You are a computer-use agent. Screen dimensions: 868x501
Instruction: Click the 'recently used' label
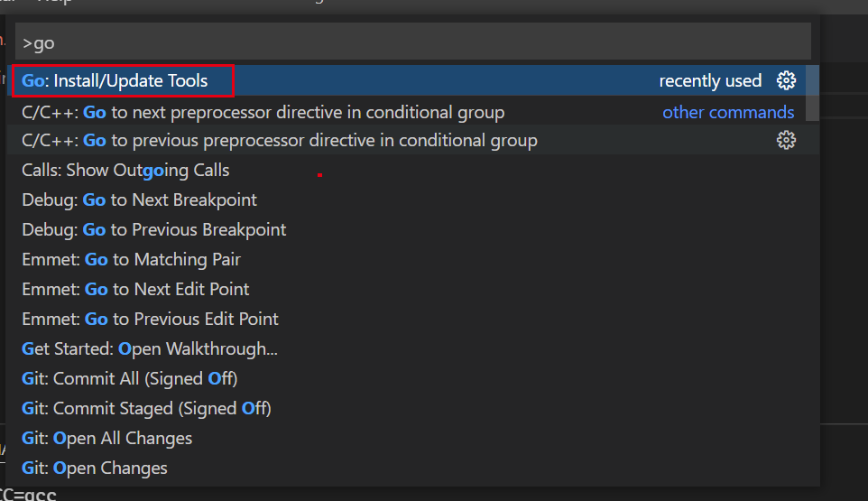point(710,81)
